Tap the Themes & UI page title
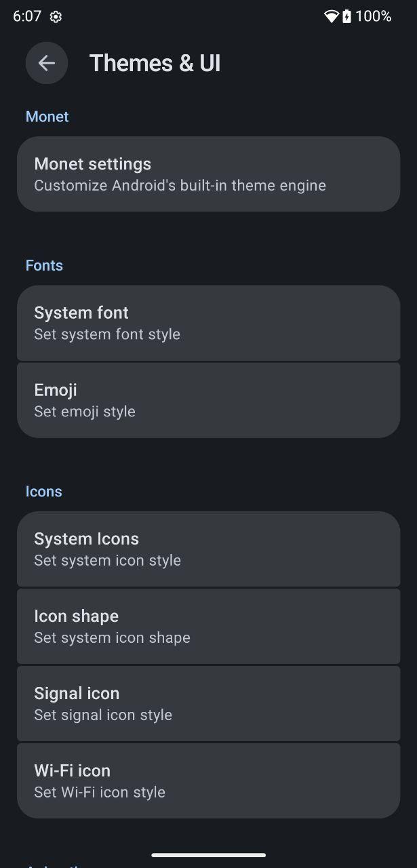The width and height of the screenshot is (417, 868). click(x=155, y=63)
